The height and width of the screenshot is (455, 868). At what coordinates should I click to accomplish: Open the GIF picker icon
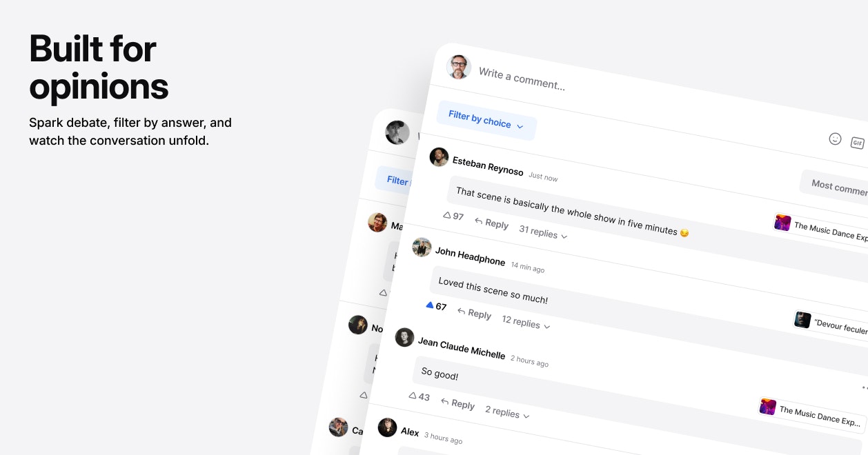857,143
